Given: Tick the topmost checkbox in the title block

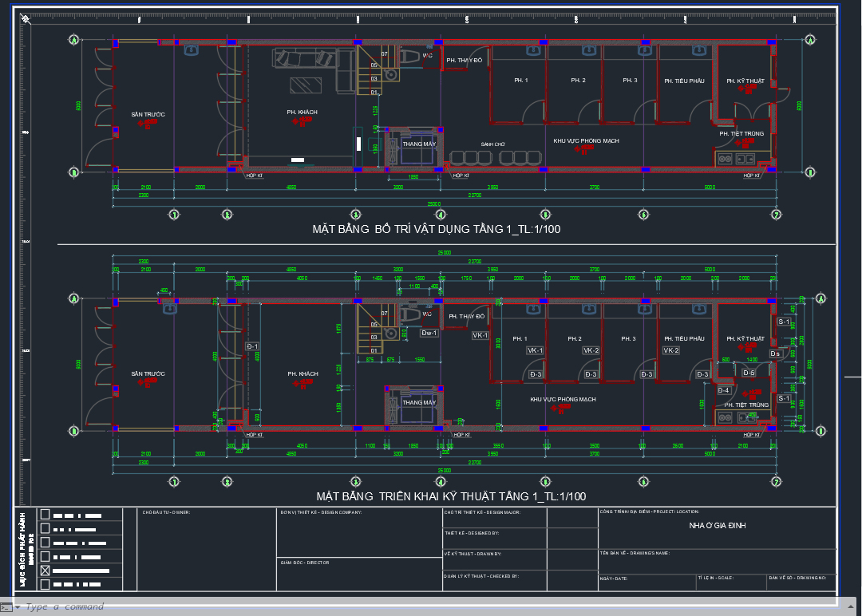Looking at the screenshot, I should pyautogui.click(x=45, y=515).
